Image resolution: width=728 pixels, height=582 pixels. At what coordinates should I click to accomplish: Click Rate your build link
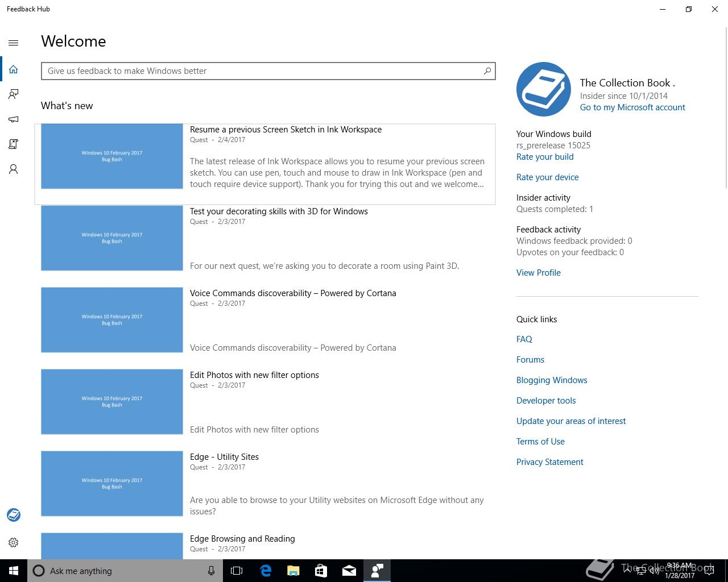(545, 157)
